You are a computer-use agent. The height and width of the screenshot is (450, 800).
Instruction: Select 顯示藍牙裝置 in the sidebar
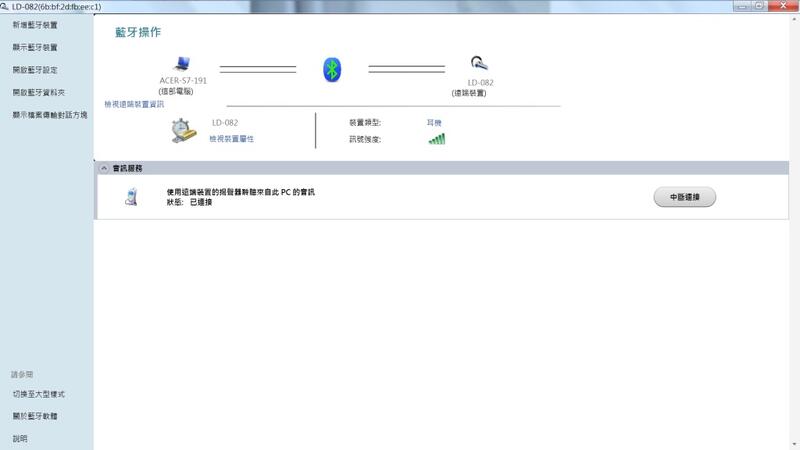point(35,47)
